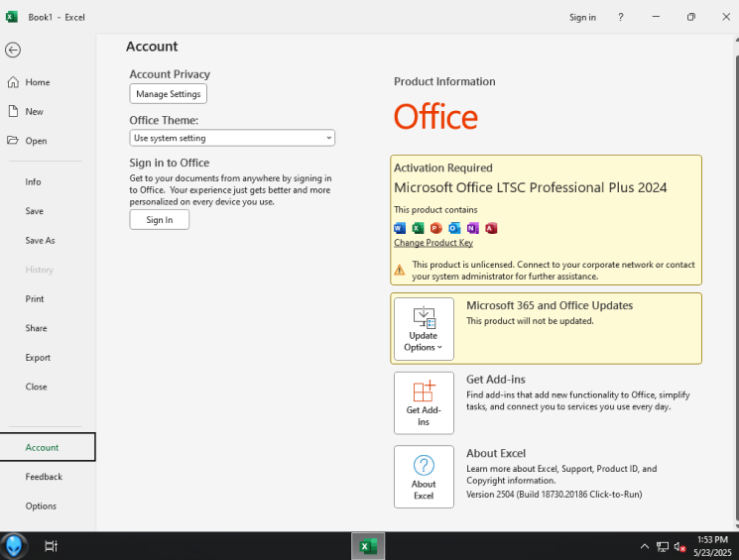This screenshot has width=739, height=560.
Task: Select New in the sidebar
Action: [x=34, y=112]
